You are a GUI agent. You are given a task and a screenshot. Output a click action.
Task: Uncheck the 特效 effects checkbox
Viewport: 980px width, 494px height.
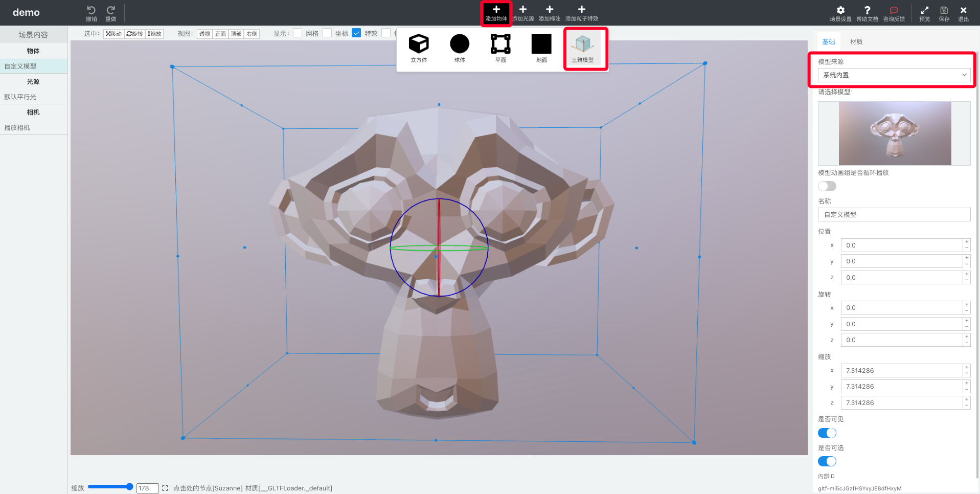(x=356, y=33)
